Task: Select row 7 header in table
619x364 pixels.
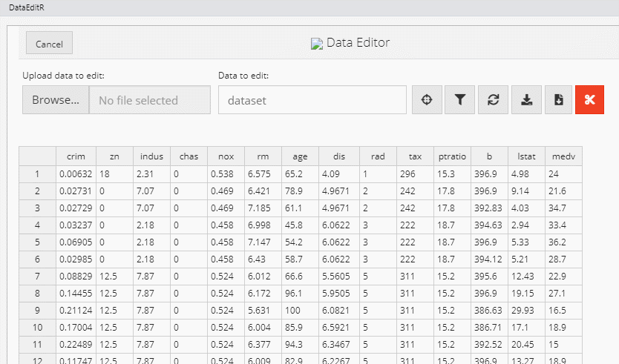Action: tap(37, 276)
